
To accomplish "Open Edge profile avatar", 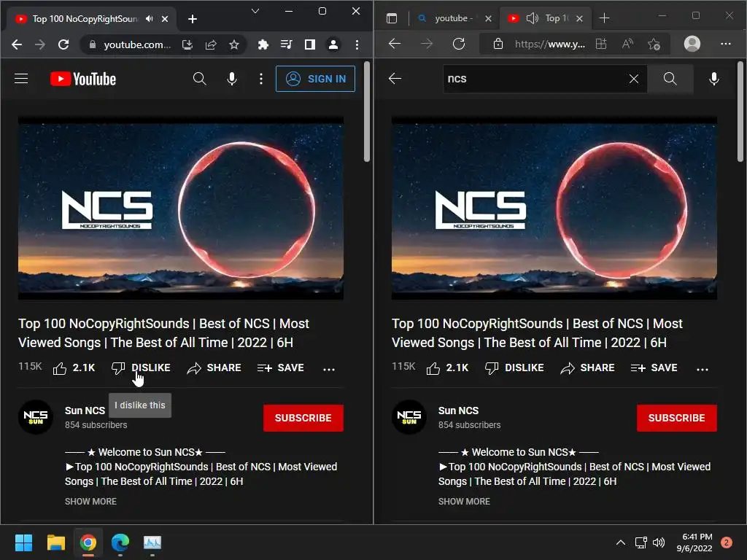I will (692, 44).
